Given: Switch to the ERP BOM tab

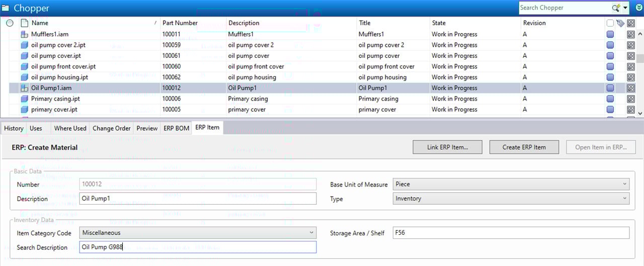Looking at the screenshot, I should click(x=176, y=128).
